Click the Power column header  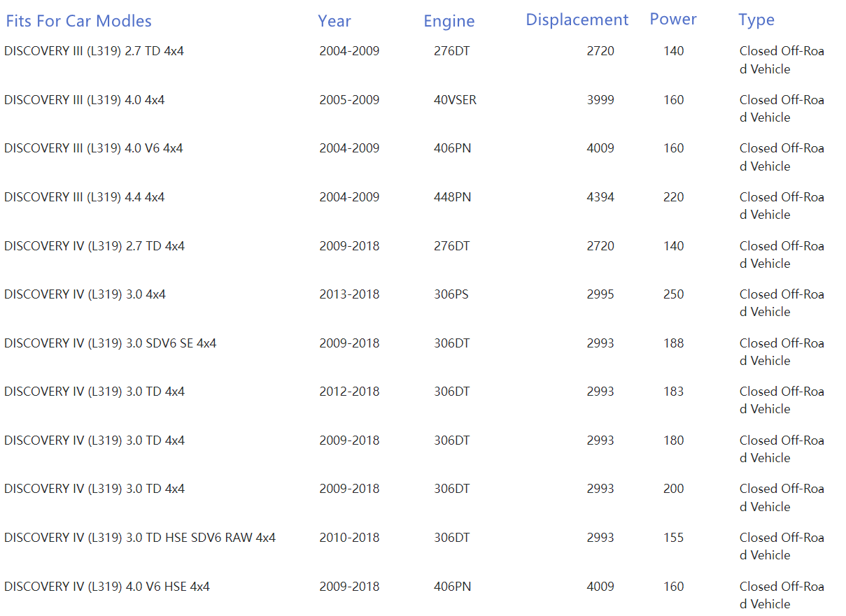[672, 20]
